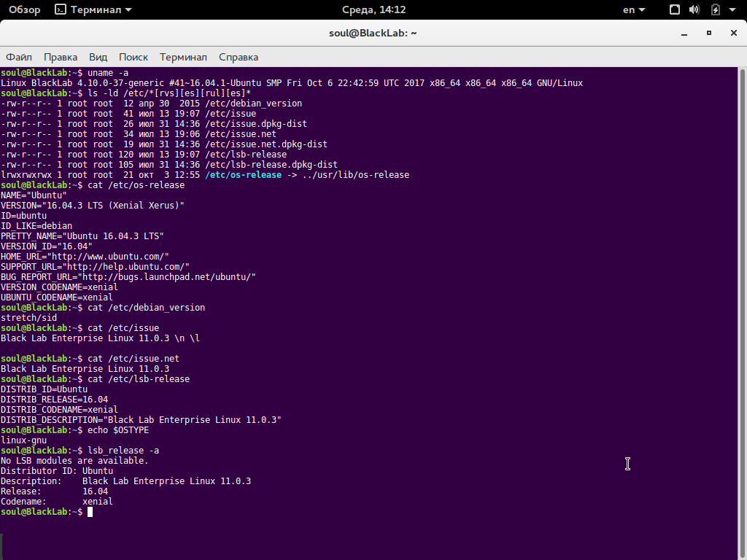Close the terminal window
Screen dimensions: 747x560
pyautogui.click(x=734, y=33)
